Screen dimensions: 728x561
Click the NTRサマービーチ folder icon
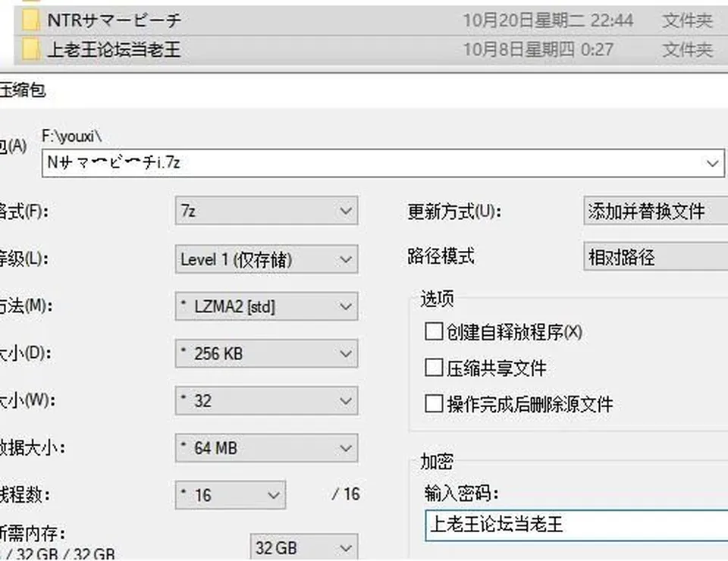tap(30, 20)
